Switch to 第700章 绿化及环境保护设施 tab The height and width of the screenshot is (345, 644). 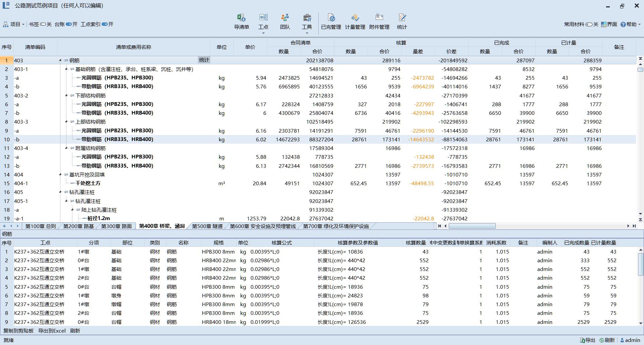coord(336,226)
